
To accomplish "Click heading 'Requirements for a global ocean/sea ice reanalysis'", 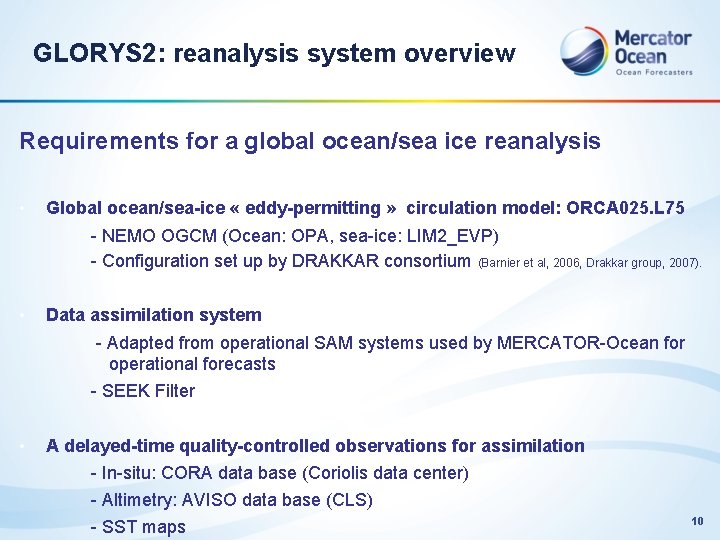I will pos(310,141).
